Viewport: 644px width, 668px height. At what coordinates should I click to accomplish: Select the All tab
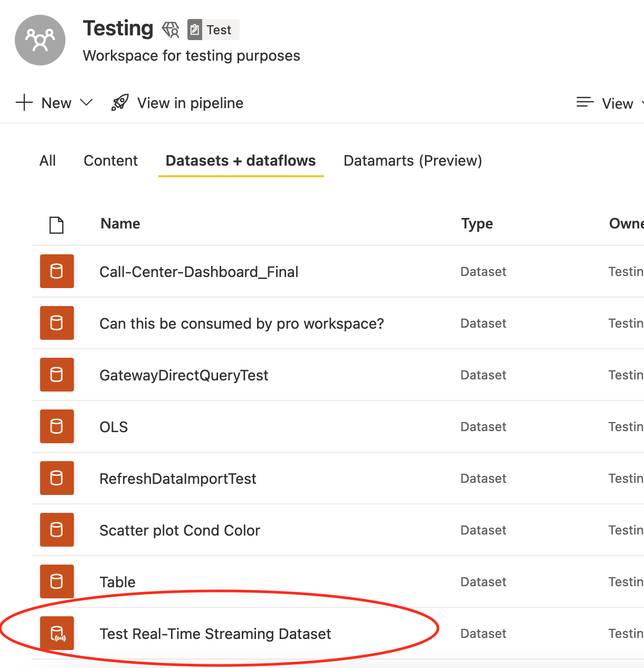click(x=47, y=160)
